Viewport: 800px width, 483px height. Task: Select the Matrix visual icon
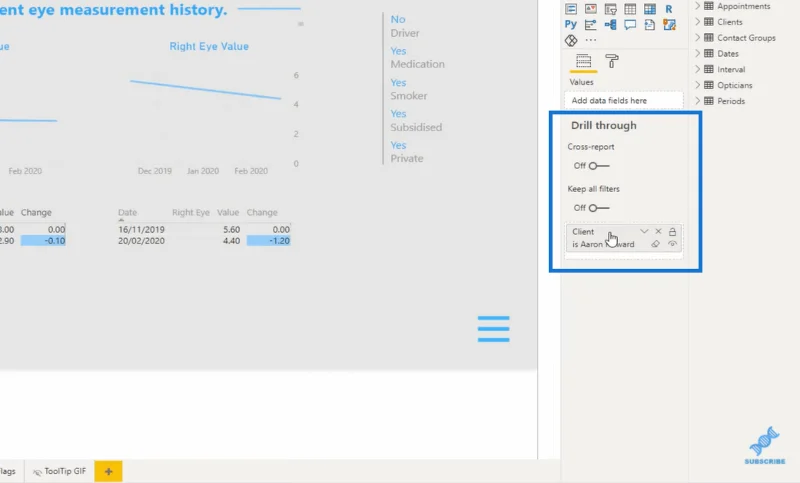[649, 9]
